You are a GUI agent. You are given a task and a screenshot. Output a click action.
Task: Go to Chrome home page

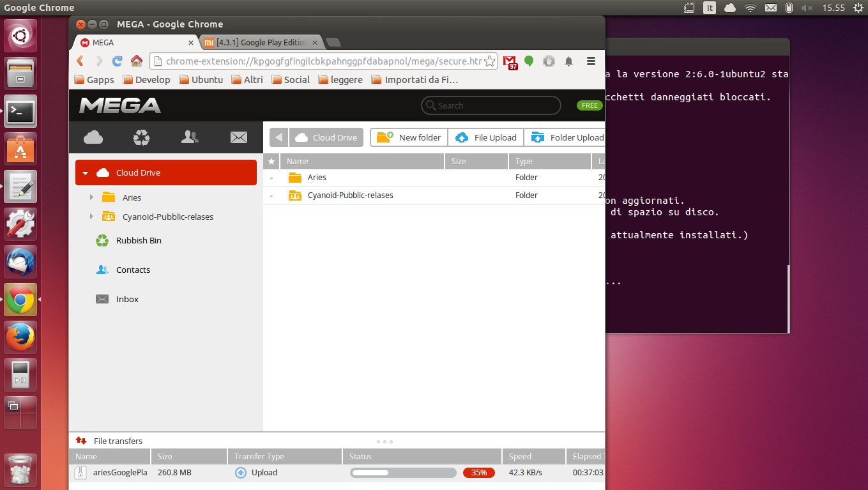(136, 61)
